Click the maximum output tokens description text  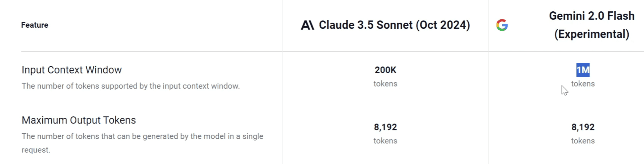[142, 143]
